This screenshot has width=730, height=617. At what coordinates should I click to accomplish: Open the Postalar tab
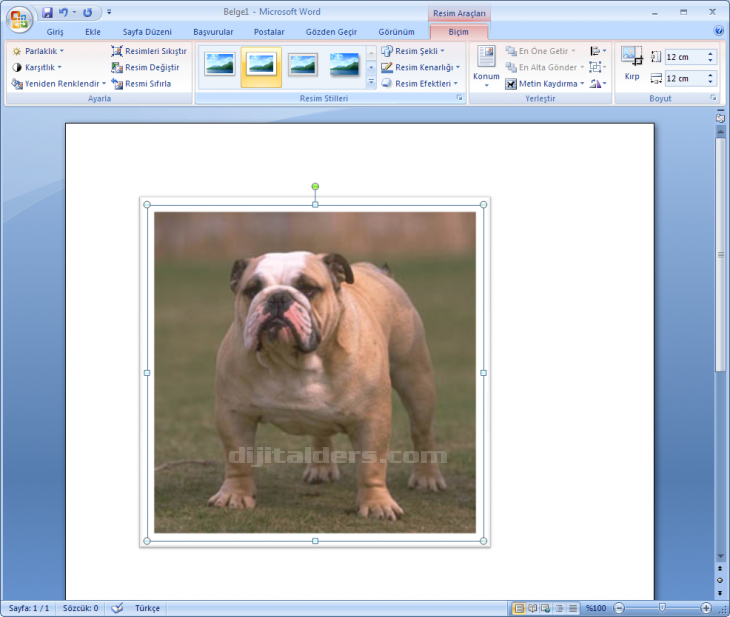coord(269,32)
